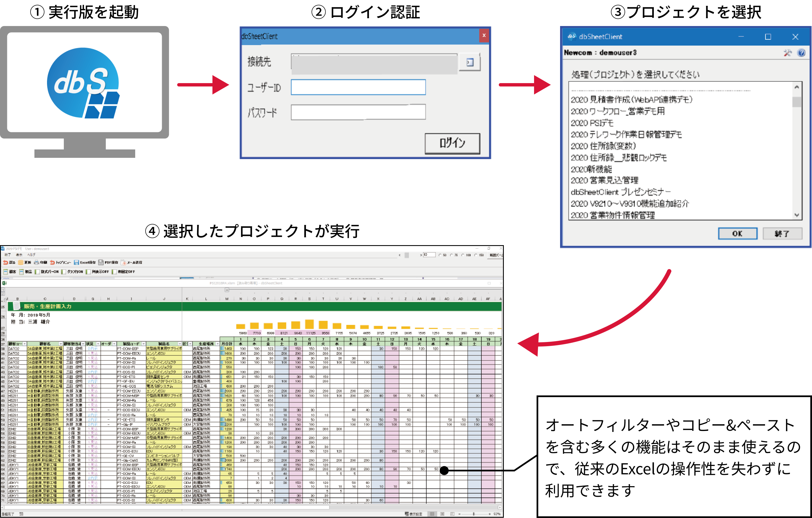Click the PDF保存 save icon

(x=101, y=262)
